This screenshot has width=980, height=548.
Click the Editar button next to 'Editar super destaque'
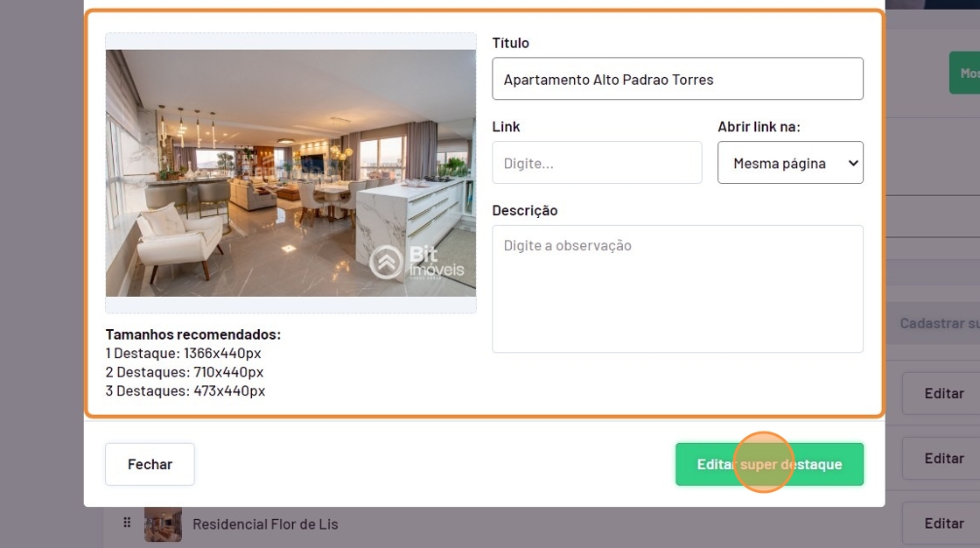coord(943,459)
